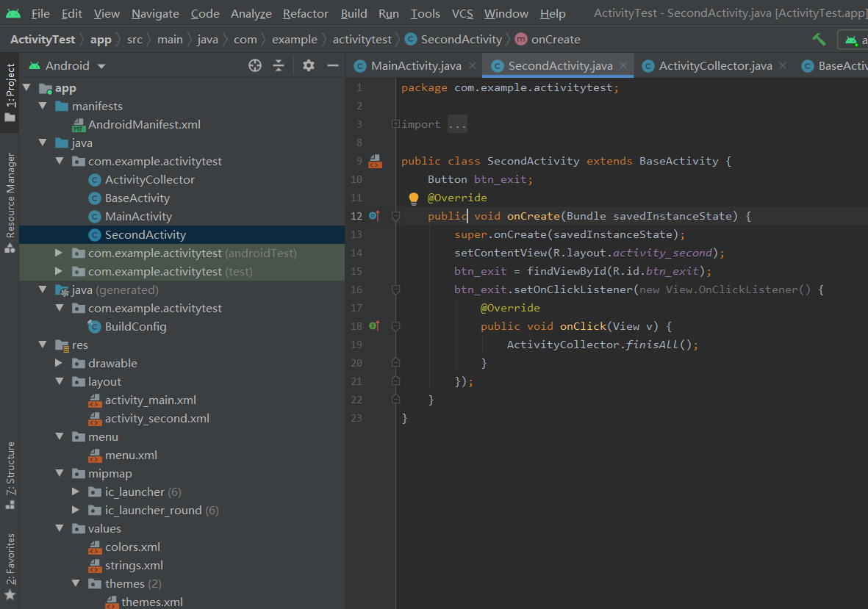Open the Refactor menu

point(306,13)
